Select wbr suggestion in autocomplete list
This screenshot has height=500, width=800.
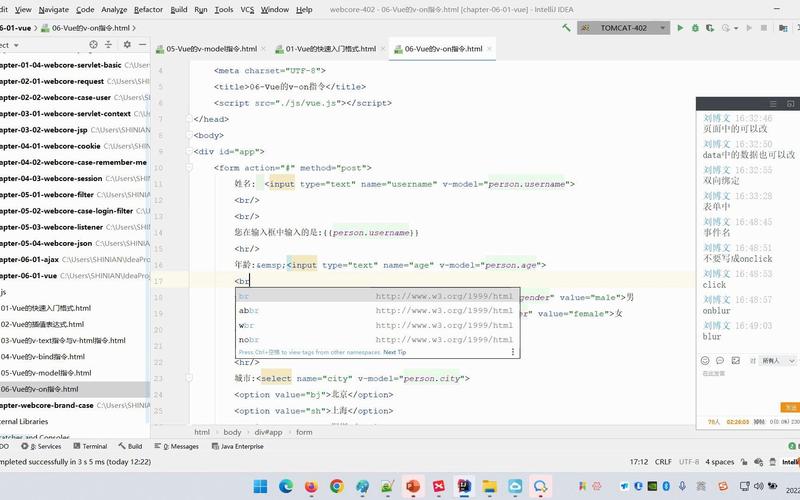tap(378, 325)
